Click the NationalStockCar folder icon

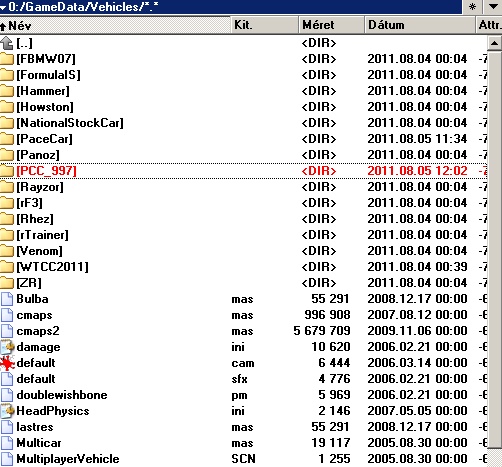(7, 123)
